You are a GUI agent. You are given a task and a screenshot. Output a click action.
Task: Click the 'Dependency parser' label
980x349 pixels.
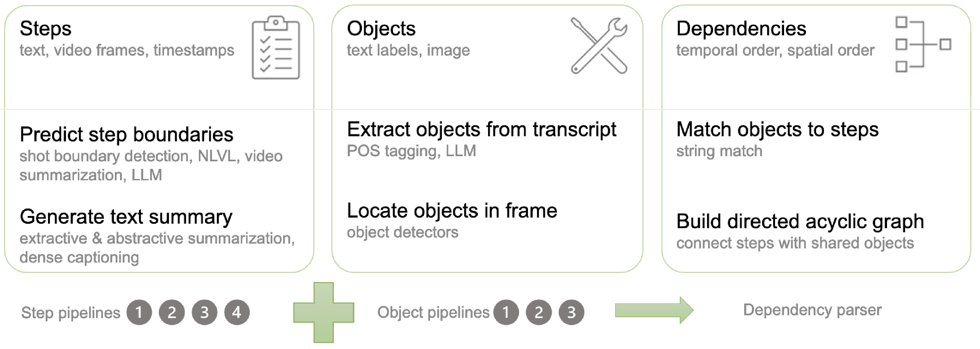click(x=812, y=310)
